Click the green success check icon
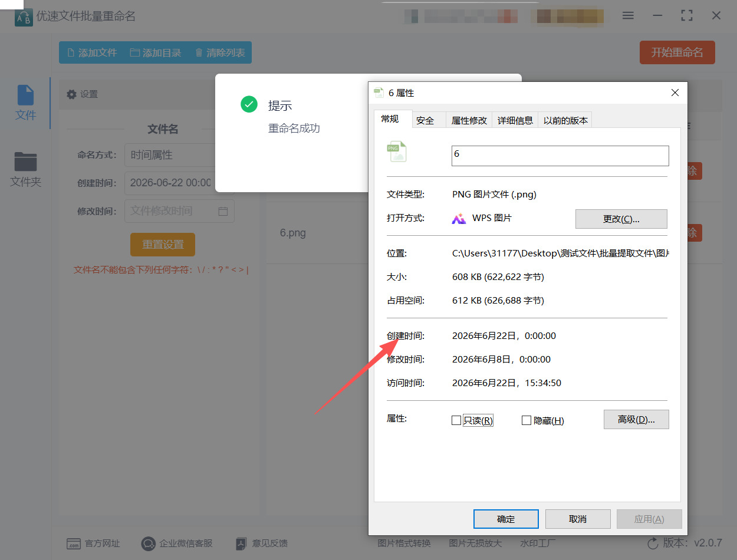The height and width of the screenshot is (560, 737). point(249,105)
